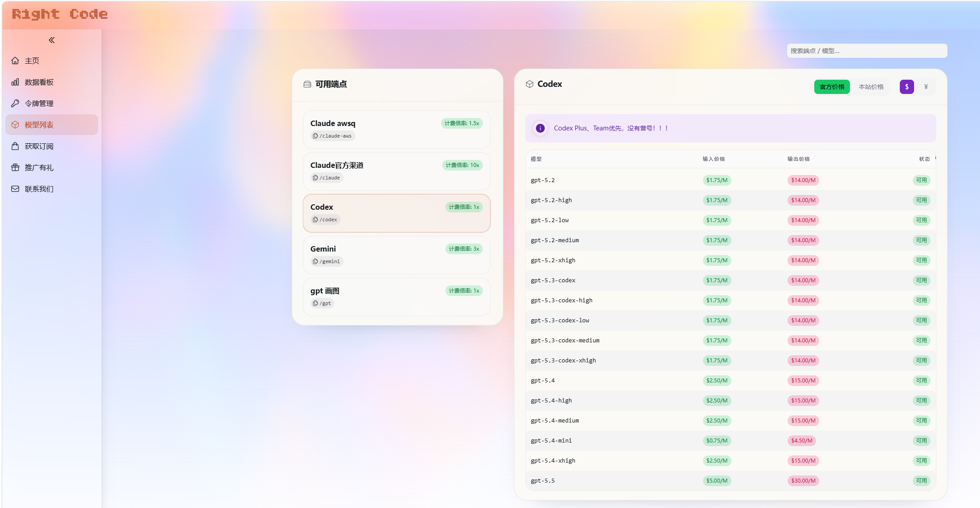The image size is (980, 508).
Task: Click the gift icon for 推广有礼
Action: tap(15, 167)
